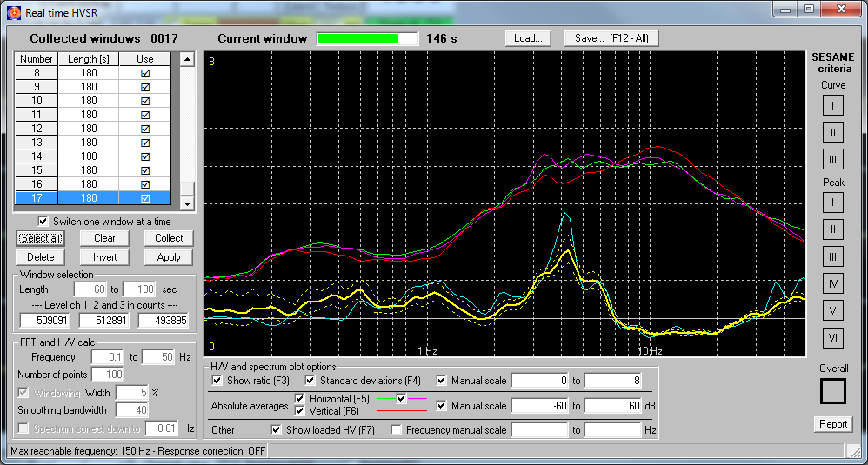Screen dimensions: 868x465
Task: Click the Apply button
Action: click(x=169, y=257)
